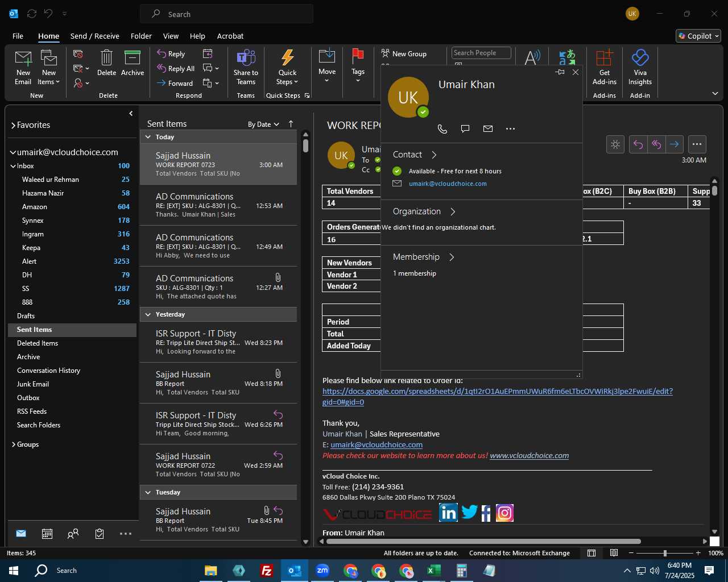Viewport: 728px width, 582px height.
Task: Collapse the umairk@vcloudchoice.com account tree
Action: (x=13, y=152)
